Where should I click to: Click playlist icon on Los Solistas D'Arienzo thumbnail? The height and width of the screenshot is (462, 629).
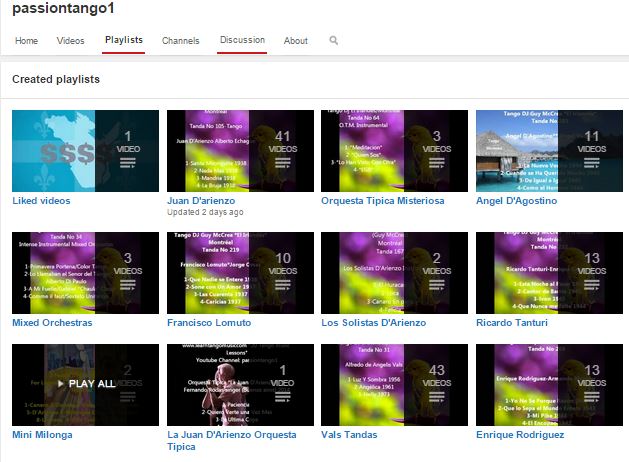436,285
